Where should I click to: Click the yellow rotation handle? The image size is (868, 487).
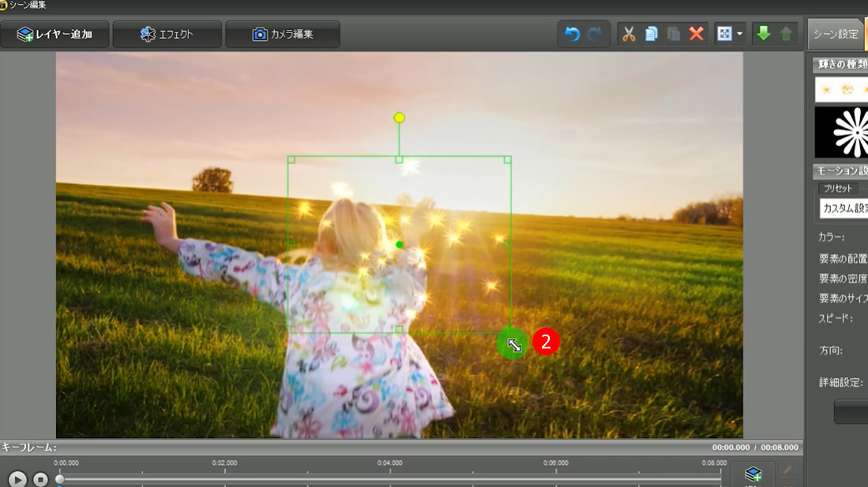click(x=399, y=118)
